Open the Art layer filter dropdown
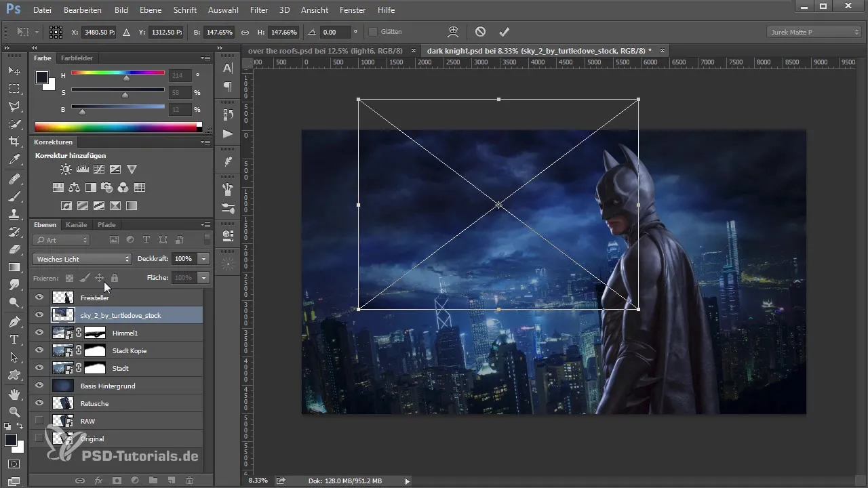The image size is (868, 488). (62, 240)
